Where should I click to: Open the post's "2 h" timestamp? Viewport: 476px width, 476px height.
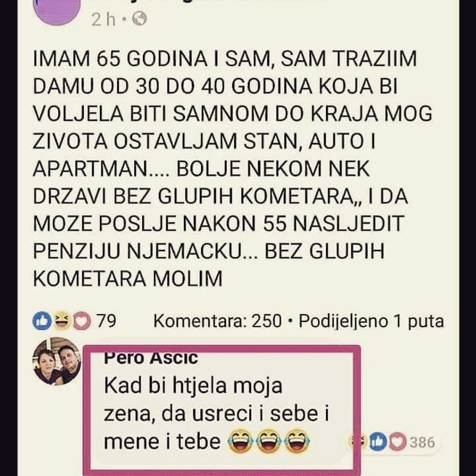click(104, 20)
